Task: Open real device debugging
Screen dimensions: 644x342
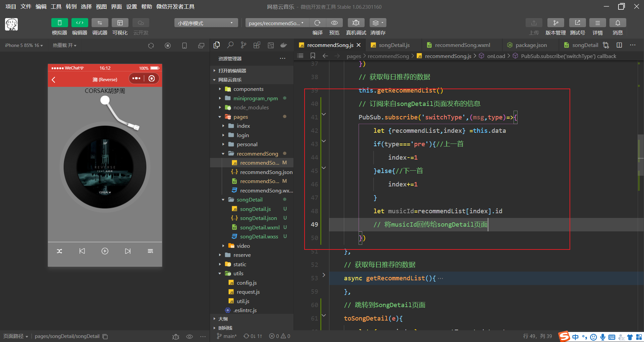Action: coord(356,23)
